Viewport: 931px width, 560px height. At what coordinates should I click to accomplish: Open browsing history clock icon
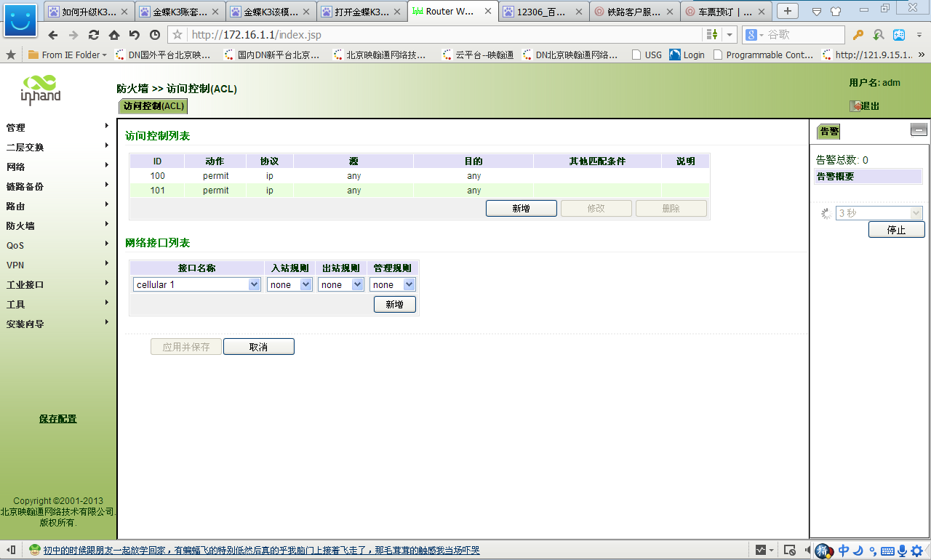[x=155, y=35]
